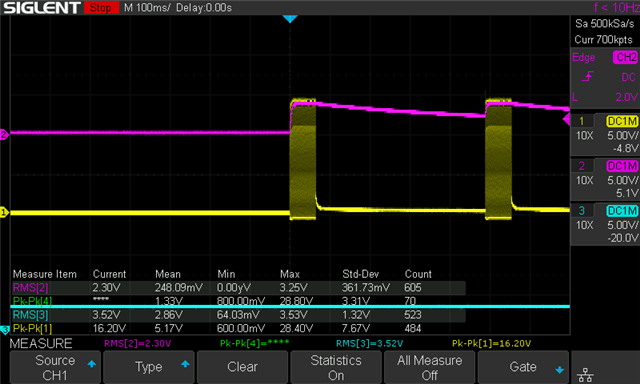Viewport: 640px width, 384px height.
Task: Select the Pk-Pk[4] measurement row label
Action: [x=32, y=301]
